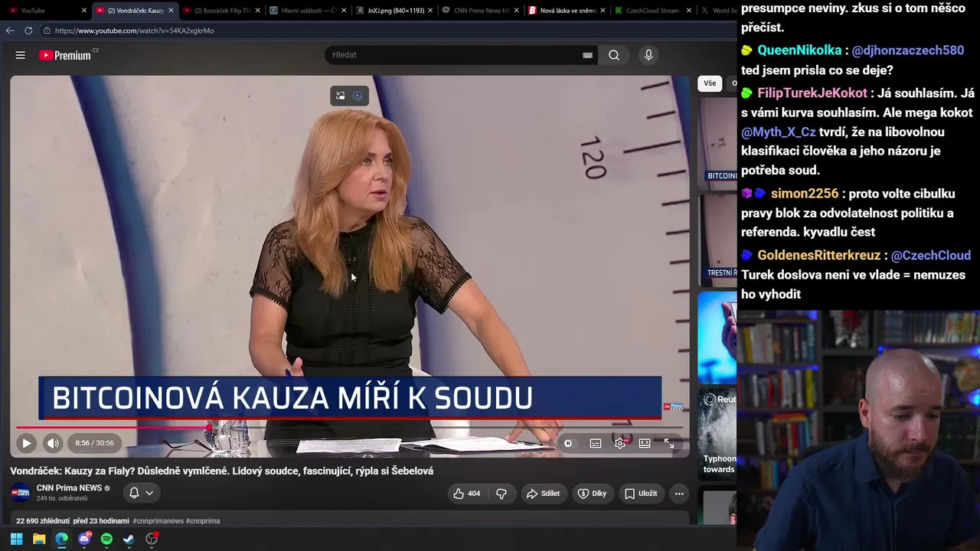Click the @djhonzaczech580 mention in chat
The image size is (980, 551).
(x=908, y=51)
